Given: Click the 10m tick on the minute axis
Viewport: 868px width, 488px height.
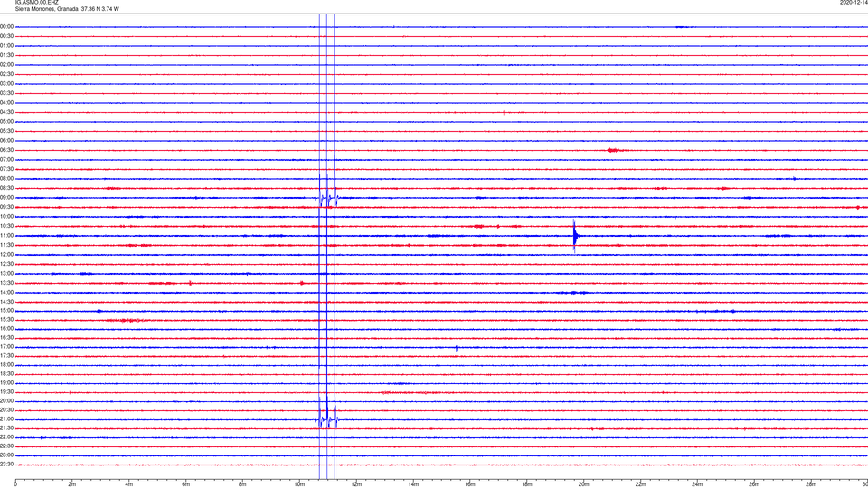Looking at the screenshot, I should tap(299, 484).
